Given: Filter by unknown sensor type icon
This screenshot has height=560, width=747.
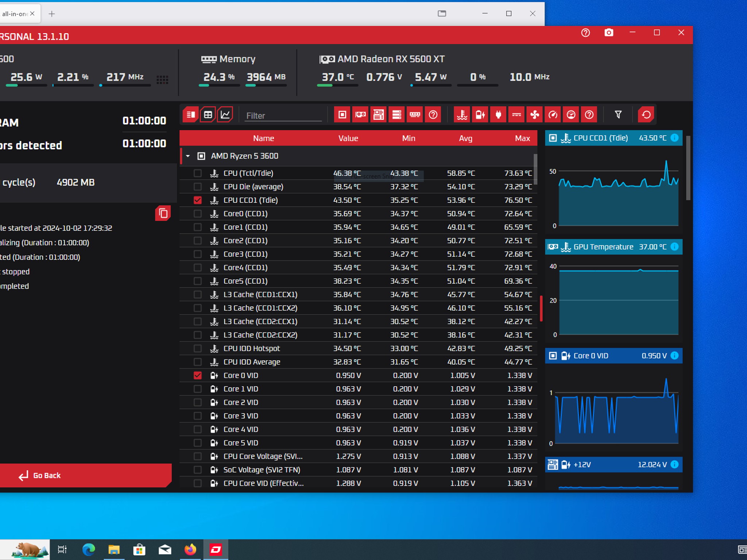Looking at the screenshot, I should (589, 115).
